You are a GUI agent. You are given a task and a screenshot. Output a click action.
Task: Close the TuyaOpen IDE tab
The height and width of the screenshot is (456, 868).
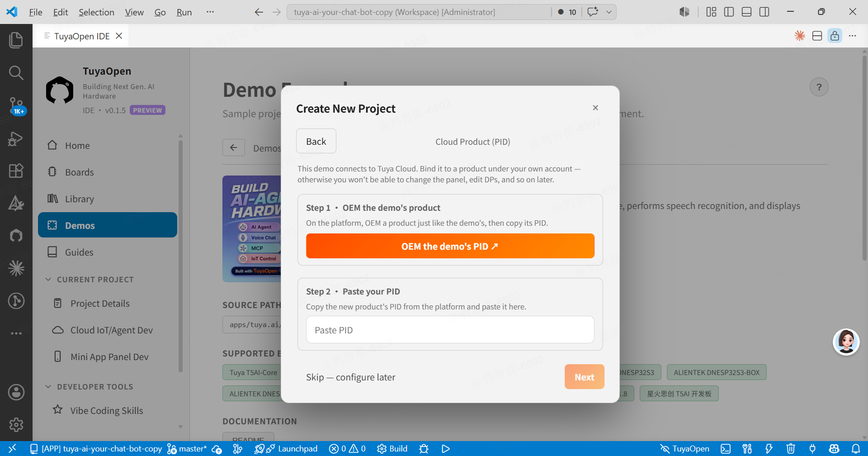point(119,36)
